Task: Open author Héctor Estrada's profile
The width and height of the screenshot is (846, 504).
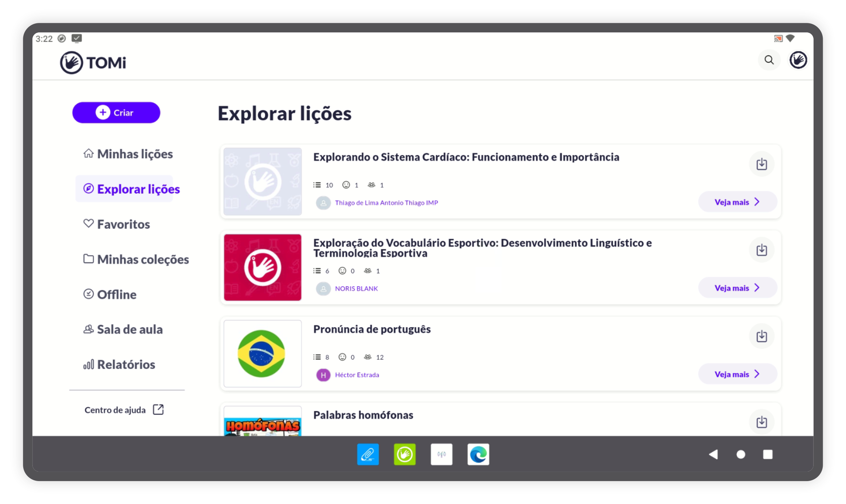Action: [357, 375]
